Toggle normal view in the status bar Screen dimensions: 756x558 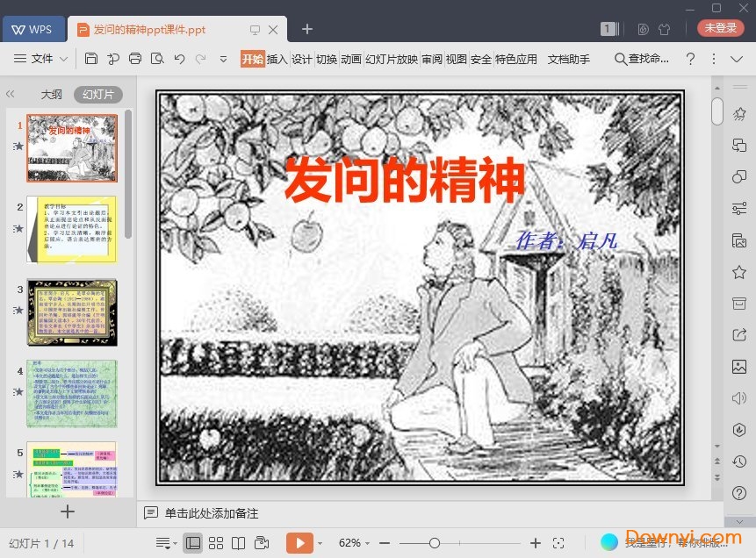(x=194, y=542)
